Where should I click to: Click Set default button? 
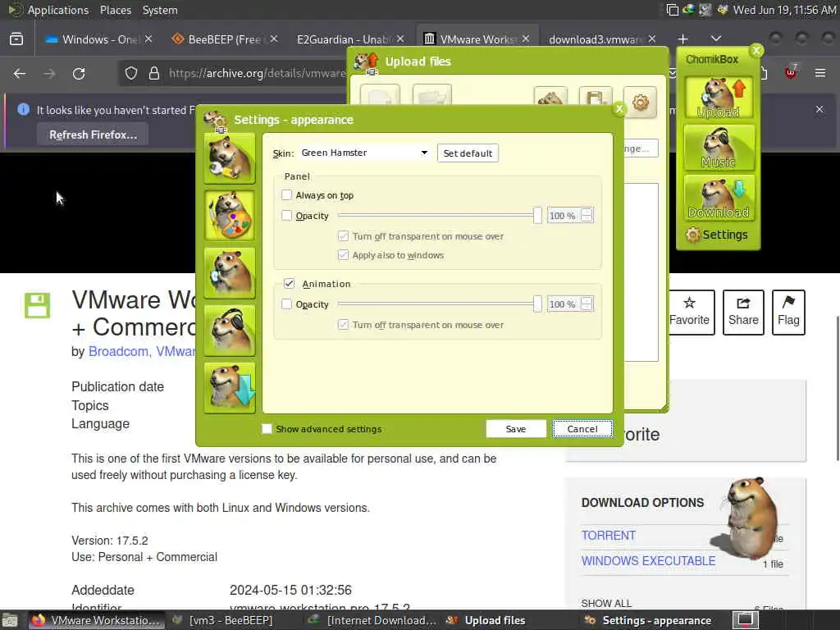pyautogui.click(x=468, y=153)
